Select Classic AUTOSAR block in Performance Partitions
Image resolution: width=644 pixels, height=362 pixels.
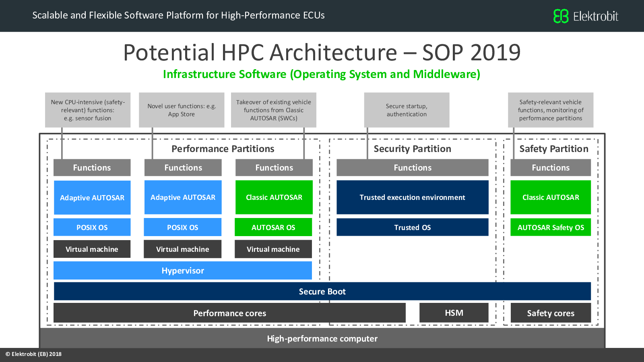point(274,197)
